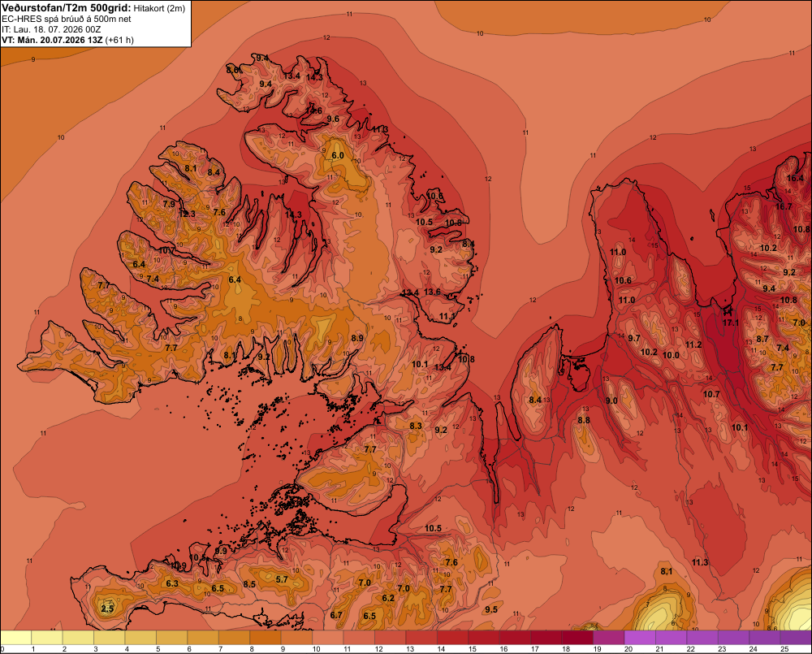812x654 pixels.
Task: Click the VT valid time line
Action: 67,40
